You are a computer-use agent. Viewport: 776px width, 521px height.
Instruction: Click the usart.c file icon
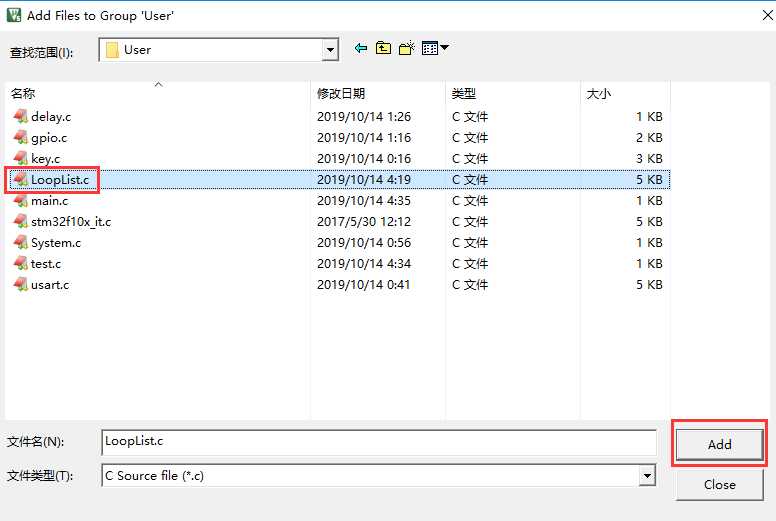tap(20, 284)
